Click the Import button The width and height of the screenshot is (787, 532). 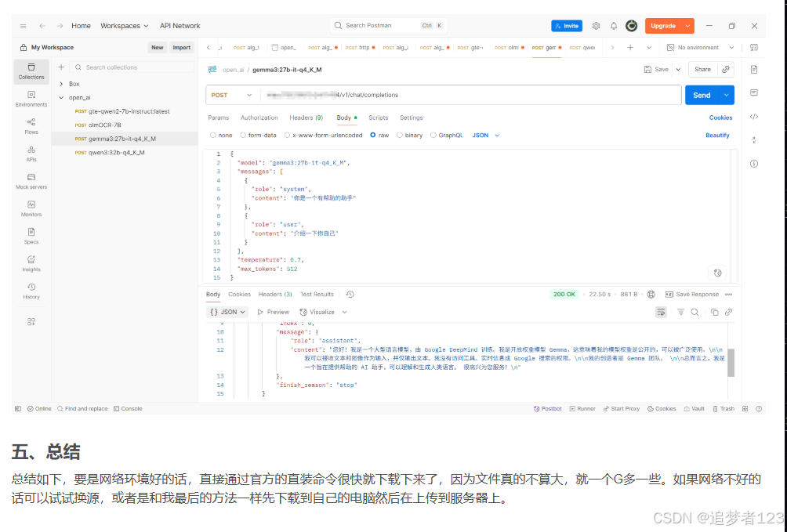point(181,47)
